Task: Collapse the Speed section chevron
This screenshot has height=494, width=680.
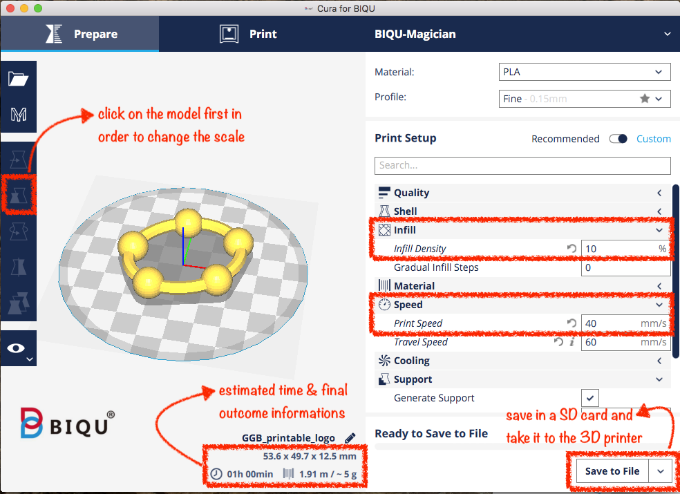Action: 659,304
